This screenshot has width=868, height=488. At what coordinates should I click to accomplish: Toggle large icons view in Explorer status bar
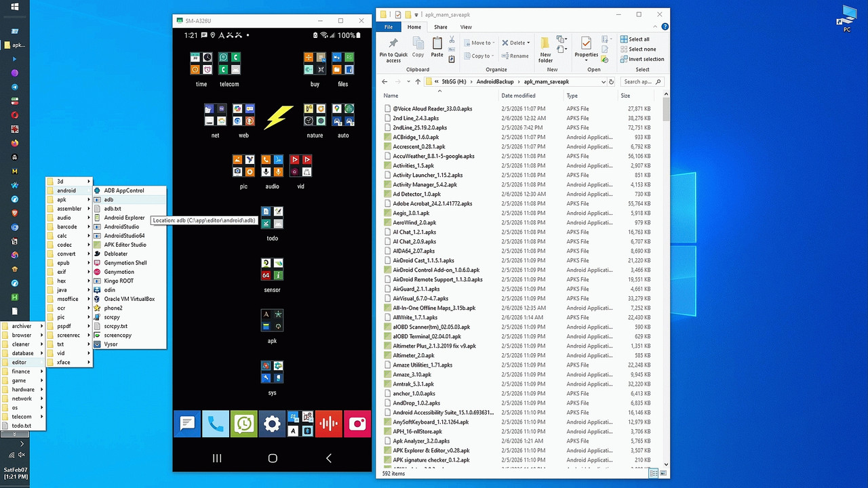[x=662, y=474]
